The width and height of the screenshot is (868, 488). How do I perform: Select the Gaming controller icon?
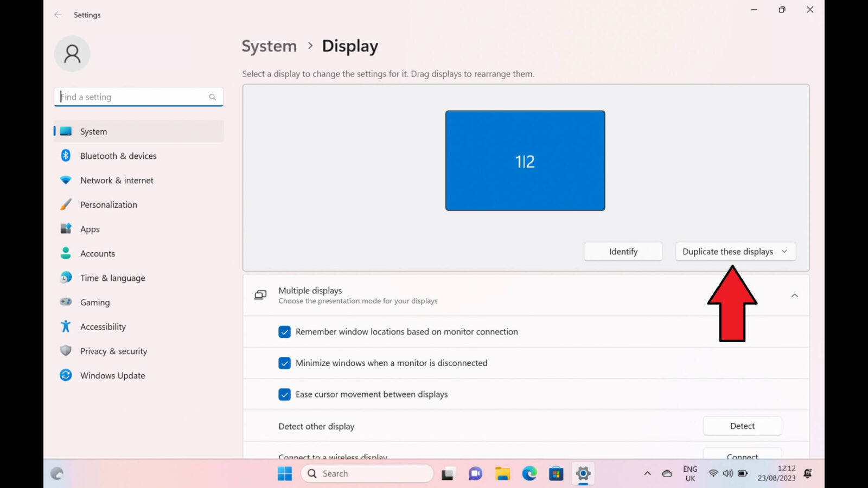66,302
